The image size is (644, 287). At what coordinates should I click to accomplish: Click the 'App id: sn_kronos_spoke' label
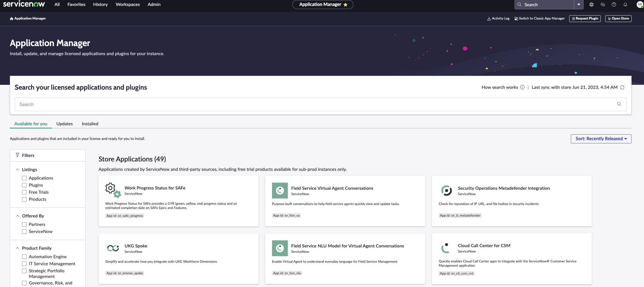tap(125, 273)
